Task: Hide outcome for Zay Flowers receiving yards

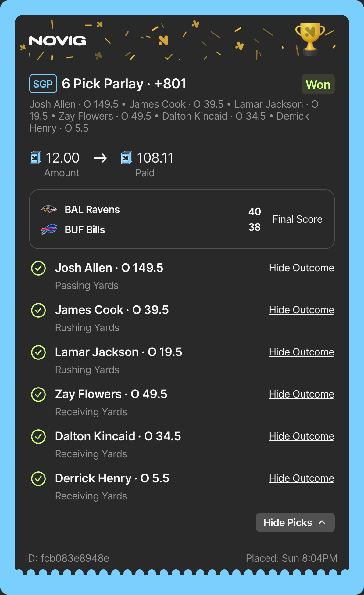Action: tap(301, 394)
